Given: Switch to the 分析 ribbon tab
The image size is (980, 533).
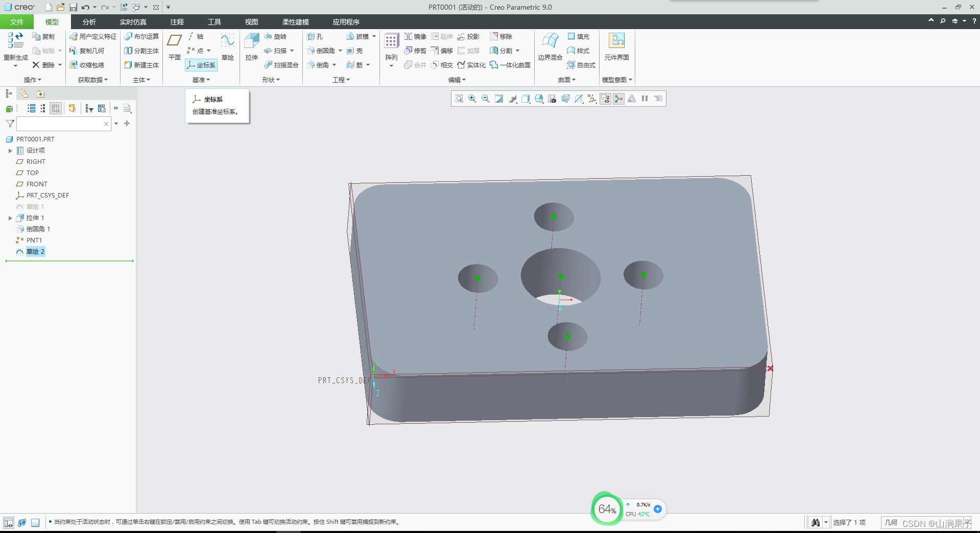Looking at the screenshot, I should tap(89, 22).
